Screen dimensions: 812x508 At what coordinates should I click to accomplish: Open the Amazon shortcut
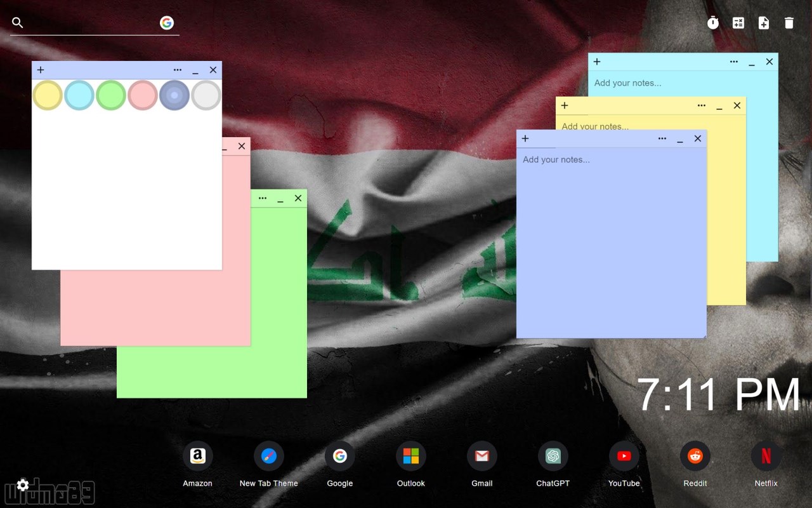(x=198, y=456)
